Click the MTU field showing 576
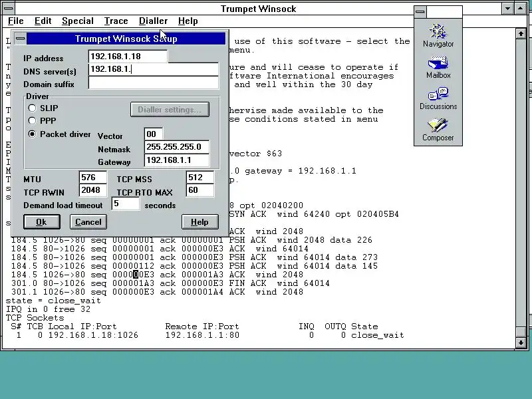 click(x=93, y=178)
